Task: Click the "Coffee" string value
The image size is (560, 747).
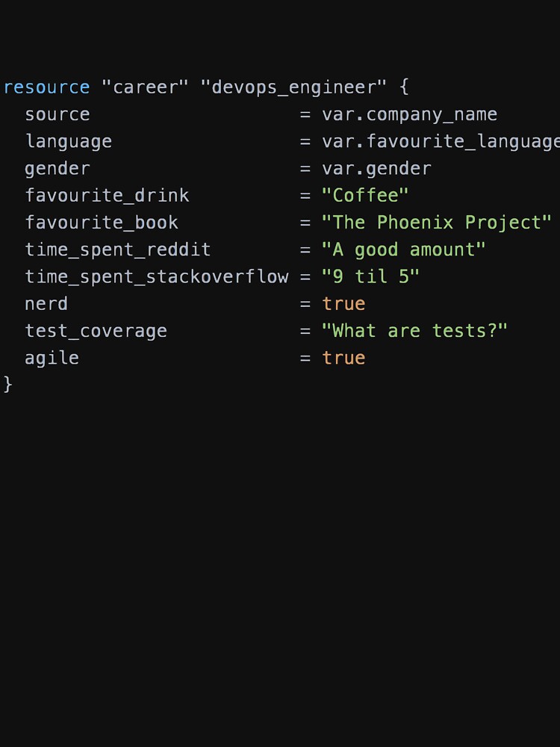Action: [365, 196]
